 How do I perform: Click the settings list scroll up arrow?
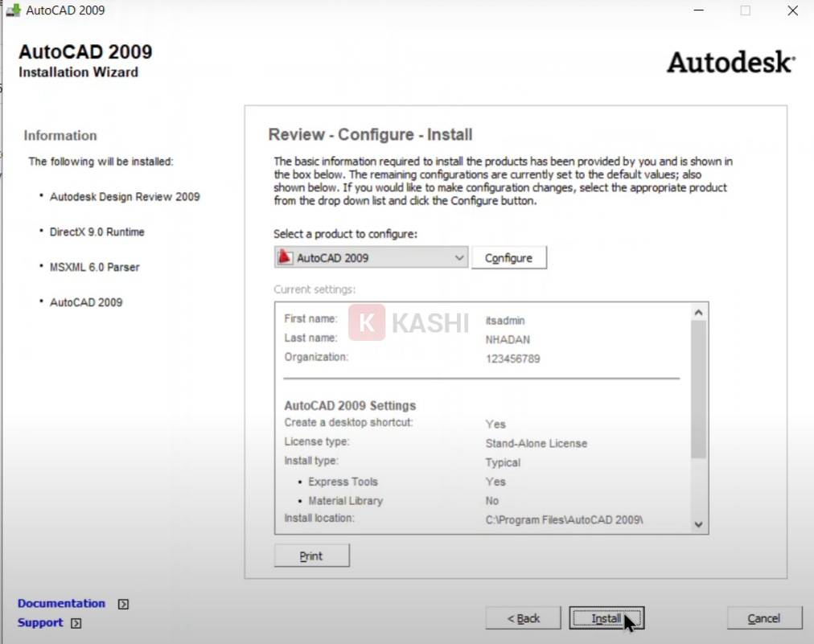tap(698, 312)
